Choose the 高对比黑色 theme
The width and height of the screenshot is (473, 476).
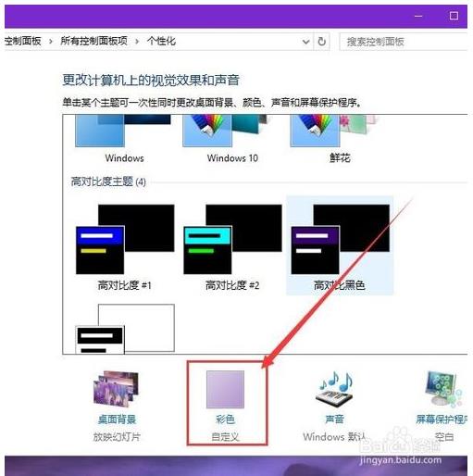pos(340,245)
